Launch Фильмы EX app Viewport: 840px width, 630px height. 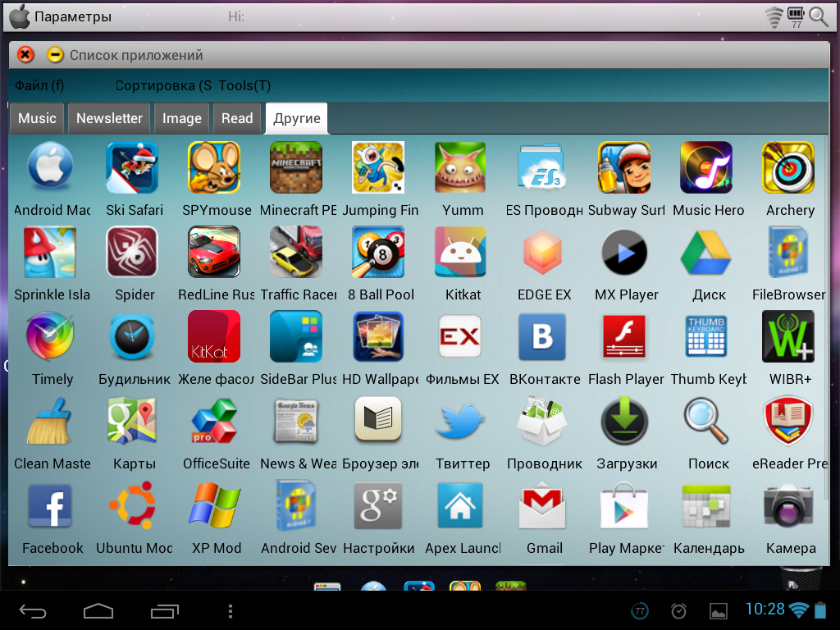(x=460, y=336)
